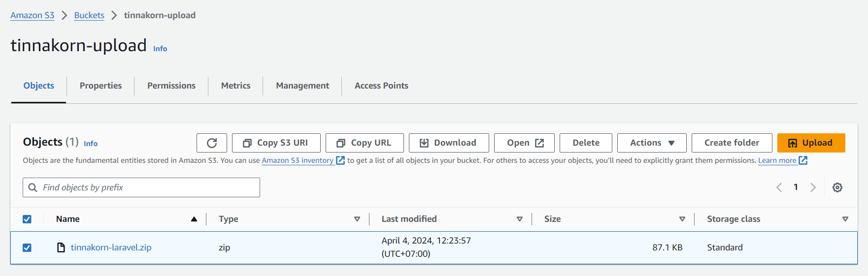The image size is (868, 276).
Task: Go to next page arrow
Action: (813, 187)
